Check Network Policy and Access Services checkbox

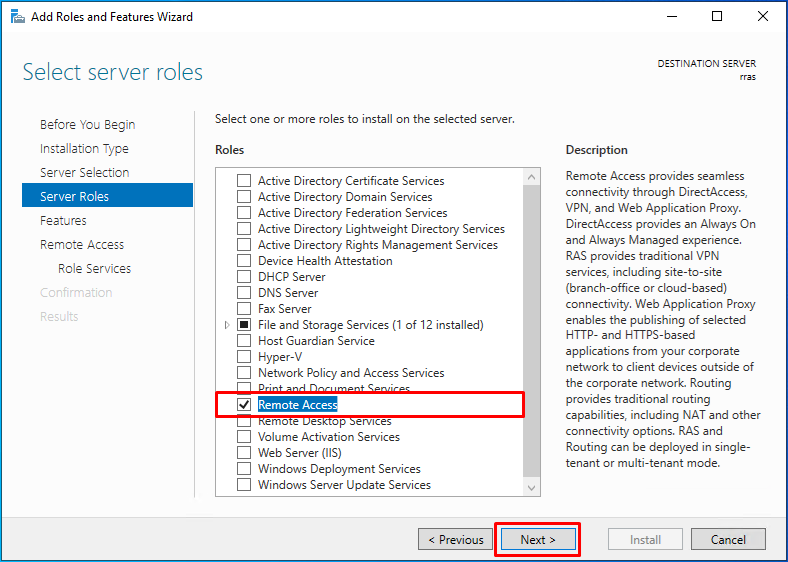click(x=244, y=373)
